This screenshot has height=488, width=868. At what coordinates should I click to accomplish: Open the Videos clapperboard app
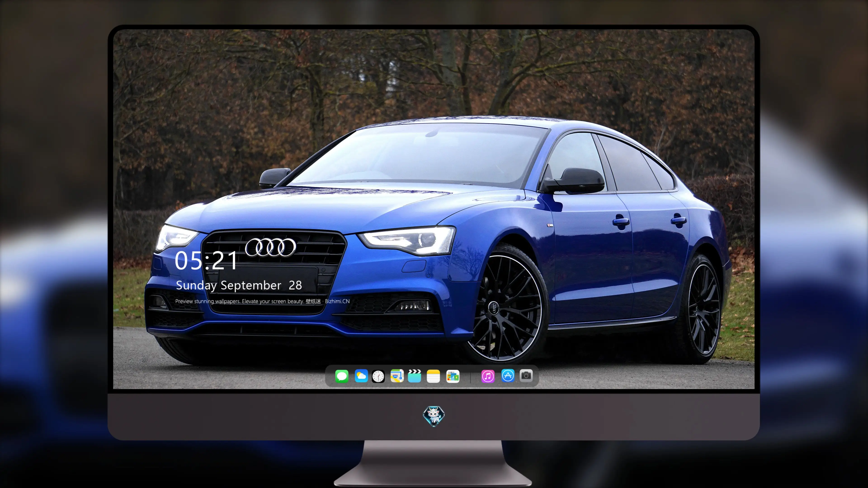[415, 376]
